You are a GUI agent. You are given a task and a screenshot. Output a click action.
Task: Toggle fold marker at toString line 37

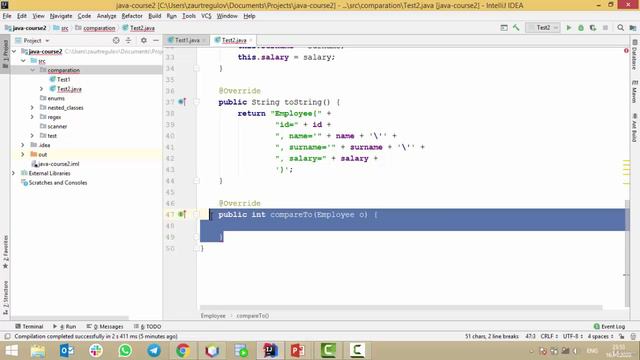coord(196,102)
